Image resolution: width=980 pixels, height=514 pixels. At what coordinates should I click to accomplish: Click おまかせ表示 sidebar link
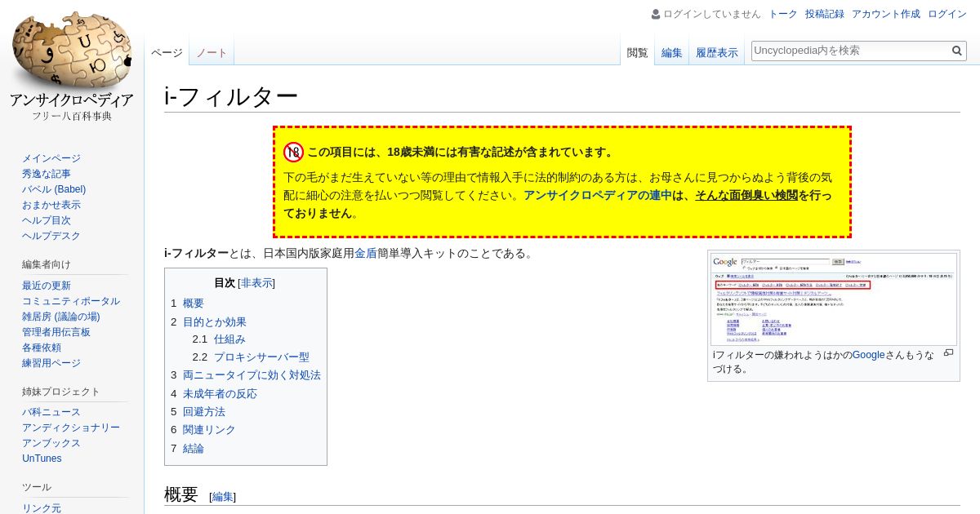click(x=51, y=205)
